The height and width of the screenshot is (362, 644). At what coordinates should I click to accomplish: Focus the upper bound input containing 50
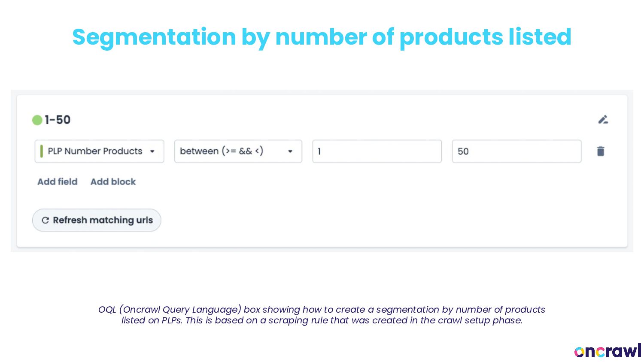pyautogui.click(x=516, y=151)
